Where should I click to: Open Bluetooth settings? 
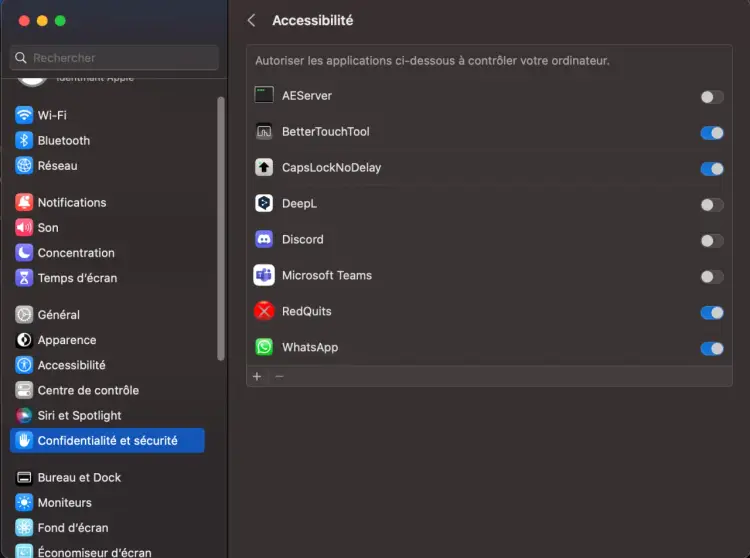tap(107, 141)
